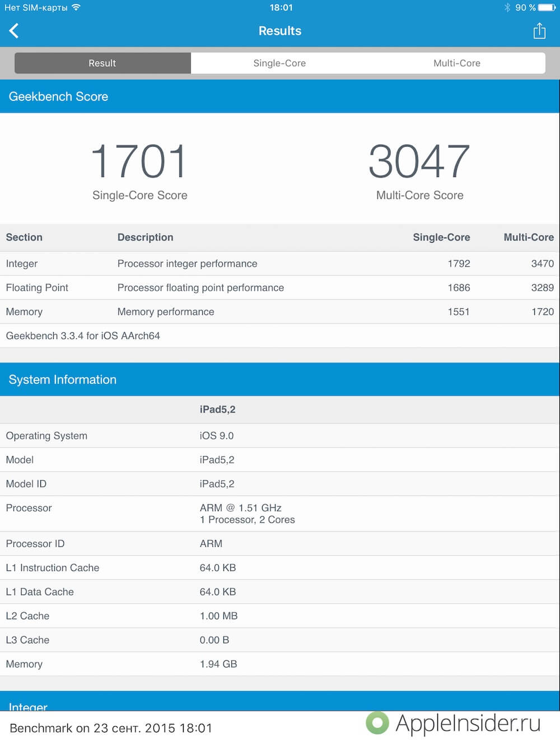Tap the back arrow in the header
Image resolution: width=560 pixels, height=747 pixels.
(x=14, y=31)
